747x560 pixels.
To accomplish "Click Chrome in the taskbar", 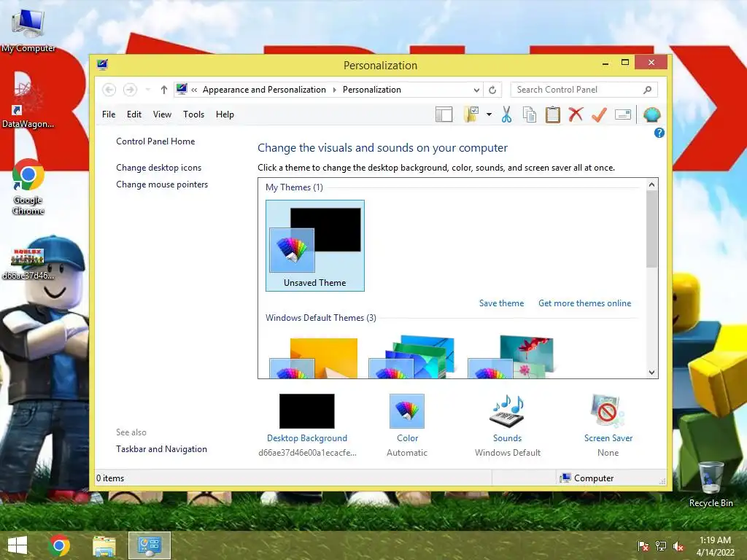I will [x=59, y=545].
